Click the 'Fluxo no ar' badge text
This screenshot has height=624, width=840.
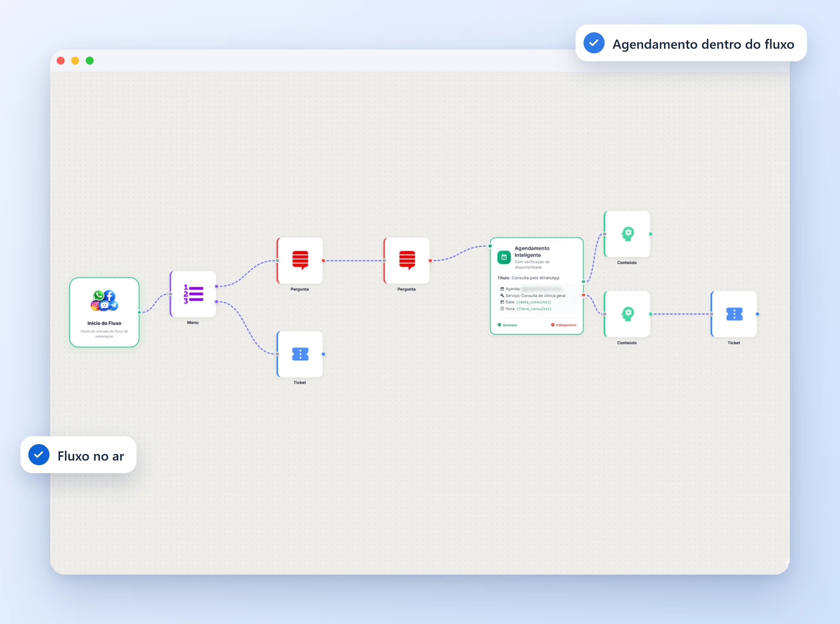coord(91,456)
